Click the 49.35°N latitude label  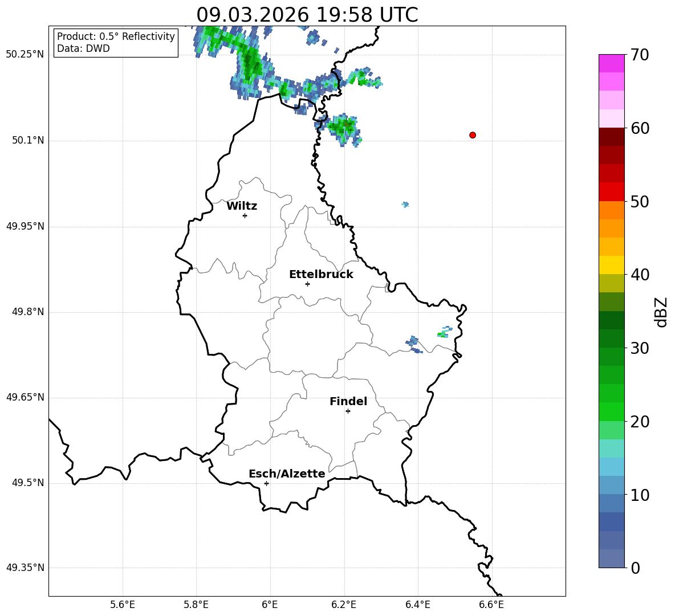[x=25, y=568]
